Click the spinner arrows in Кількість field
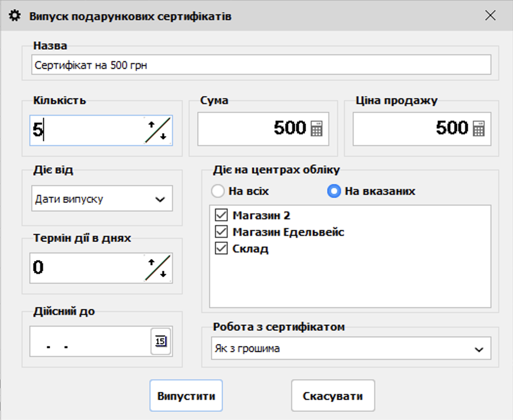The width and height of the screenshot is (513, 420). pyautogui.click(x=158, y=130)
